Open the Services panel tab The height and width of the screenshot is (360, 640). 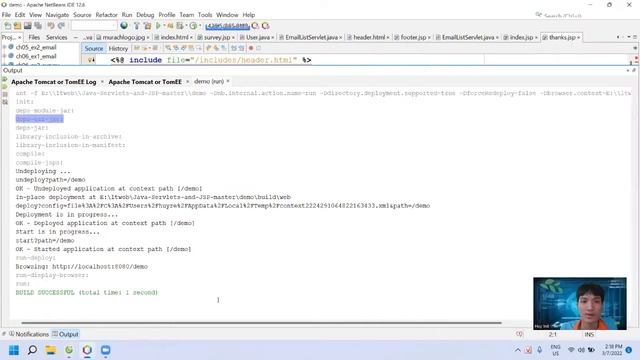tap(56, 37)
